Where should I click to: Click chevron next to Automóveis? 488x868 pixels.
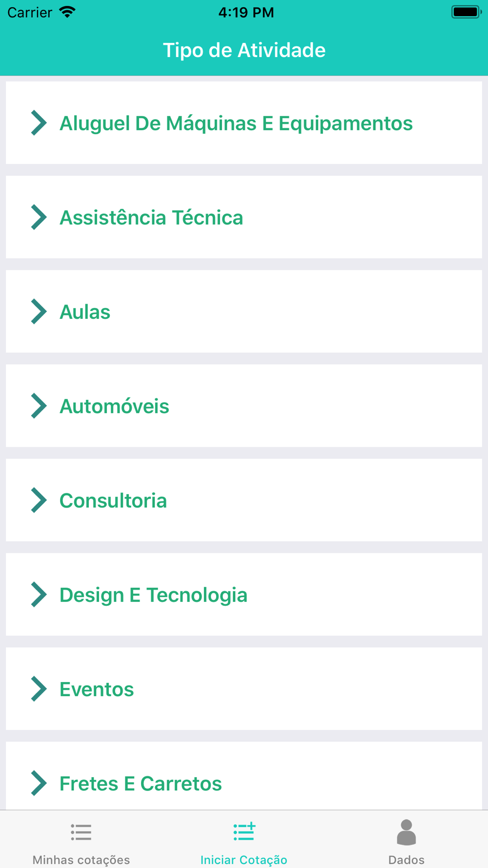click(x=39, y=406)
